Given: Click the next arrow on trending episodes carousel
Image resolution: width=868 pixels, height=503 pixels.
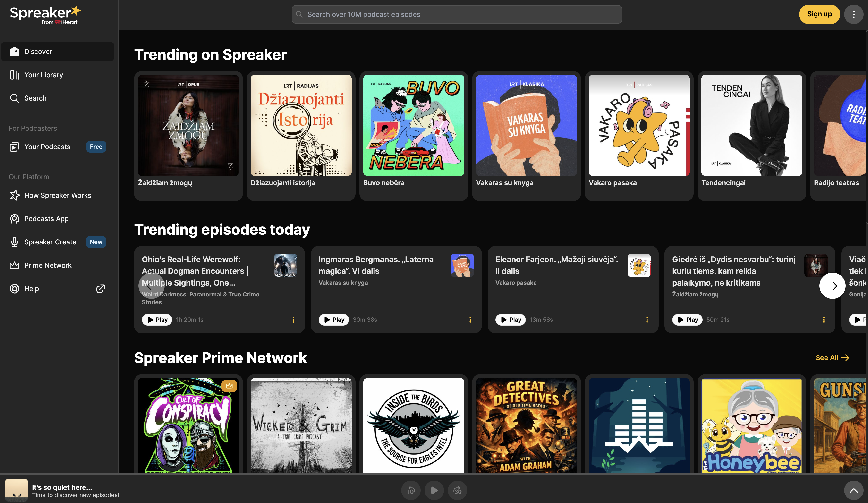Looking at the screenshot, I should (x=832, y=286).
